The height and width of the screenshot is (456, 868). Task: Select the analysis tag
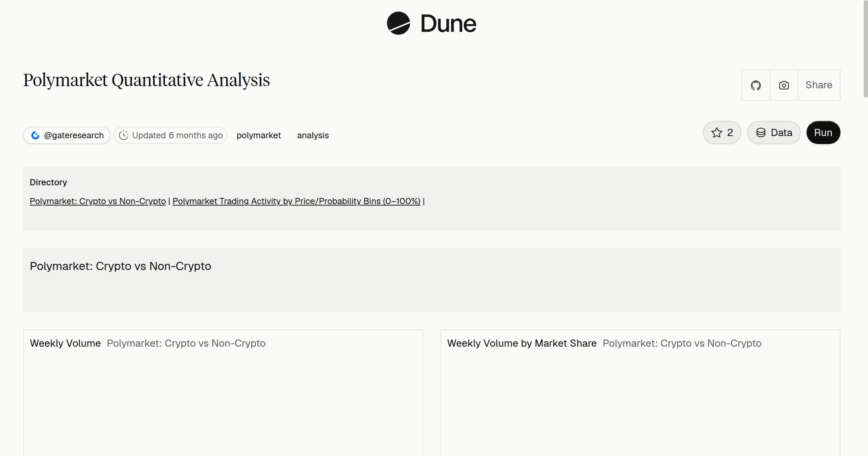[x=313, y=135]
